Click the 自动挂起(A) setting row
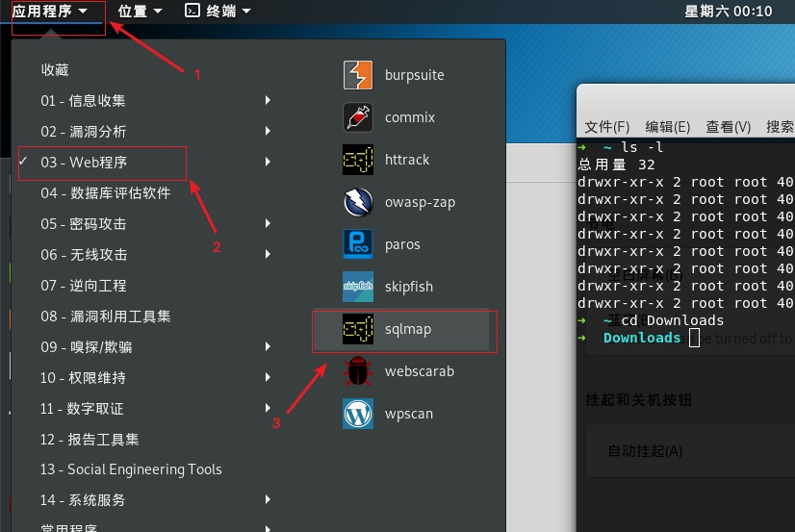The image size is (795, 532). pyautogui.click(x=690, y=450)
